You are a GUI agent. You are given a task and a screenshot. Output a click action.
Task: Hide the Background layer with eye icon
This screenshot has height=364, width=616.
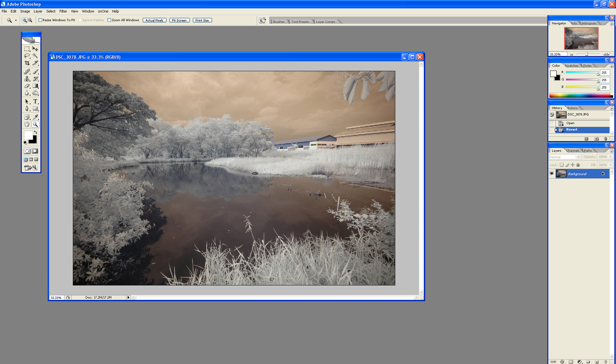pyautogui.click(x=552, y=174)
